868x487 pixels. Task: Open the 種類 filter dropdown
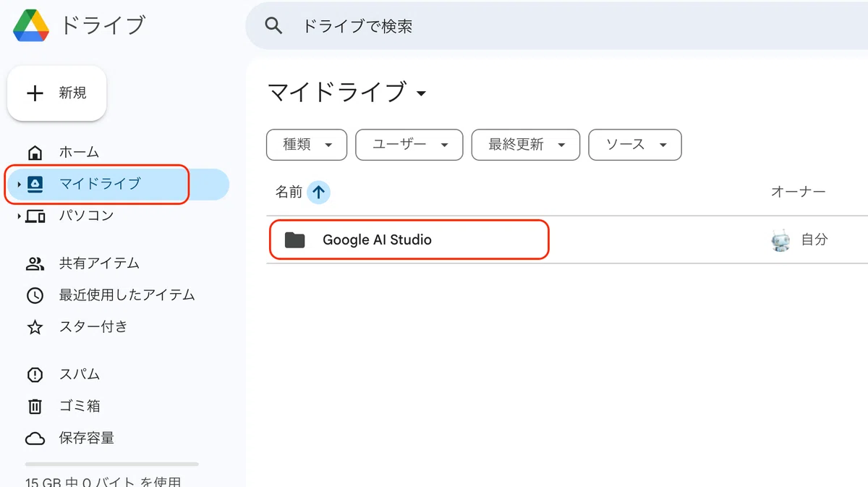(307, 145)
